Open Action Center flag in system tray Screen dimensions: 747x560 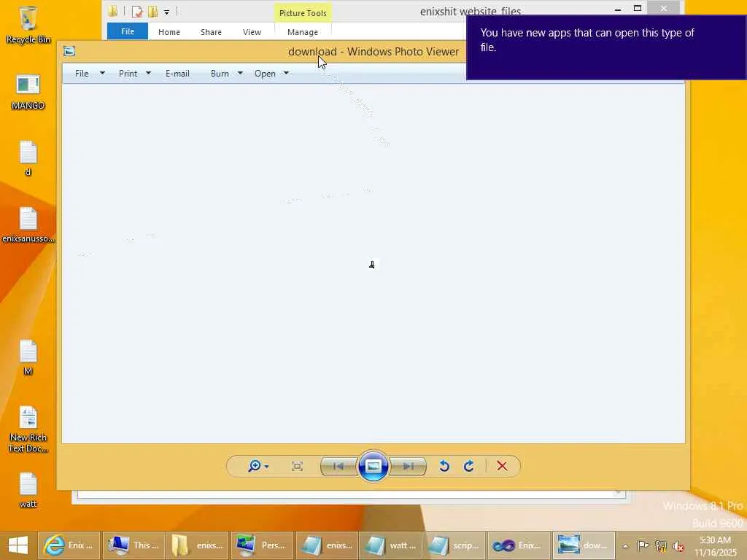(643, 545)
